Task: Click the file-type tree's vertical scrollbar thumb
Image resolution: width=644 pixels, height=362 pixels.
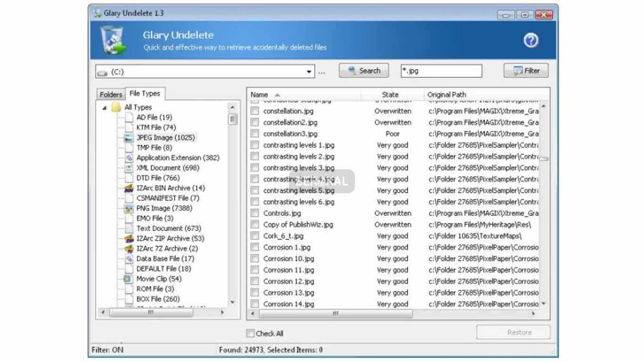Action: tap(232, 119)
